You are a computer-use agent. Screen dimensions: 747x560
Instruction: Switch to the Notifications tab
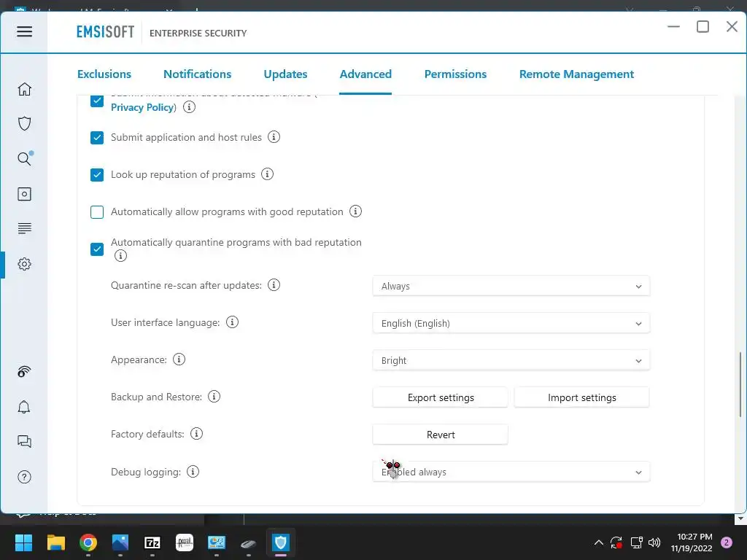[197, 74]
